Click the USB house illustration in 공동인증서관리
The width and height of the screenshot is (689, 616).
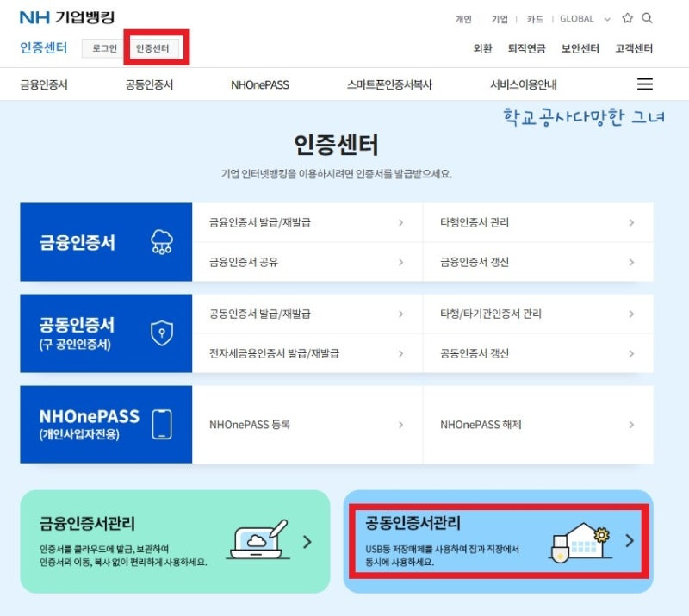(580, 542)
